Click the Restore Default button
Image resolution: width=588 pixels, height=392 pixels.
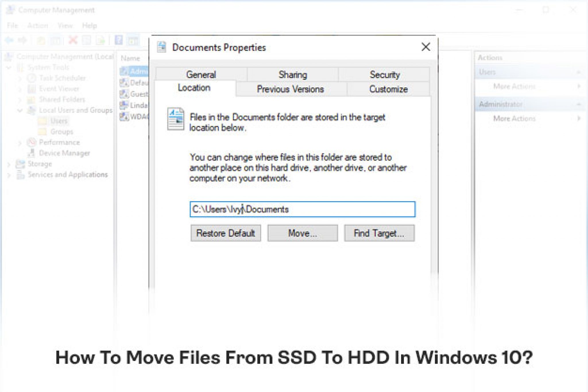[x=226, y=233]
